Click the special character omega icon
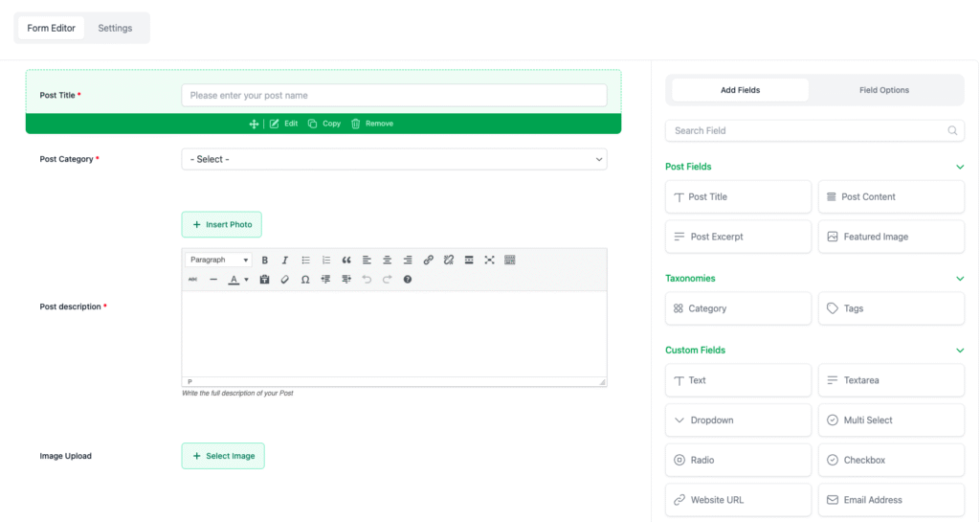The width and height of the screenshot is (980, 522). (x=305, y=280)
